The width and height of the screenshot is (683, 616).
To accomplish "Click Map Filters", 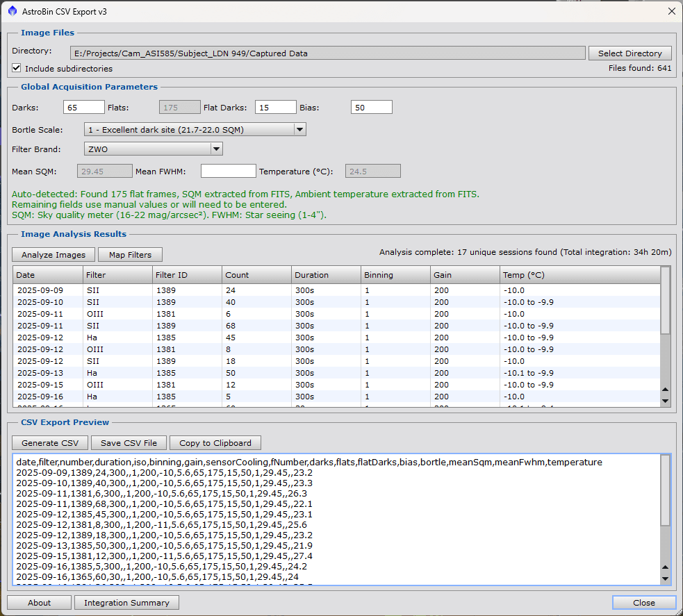I will tap(130, 254).
